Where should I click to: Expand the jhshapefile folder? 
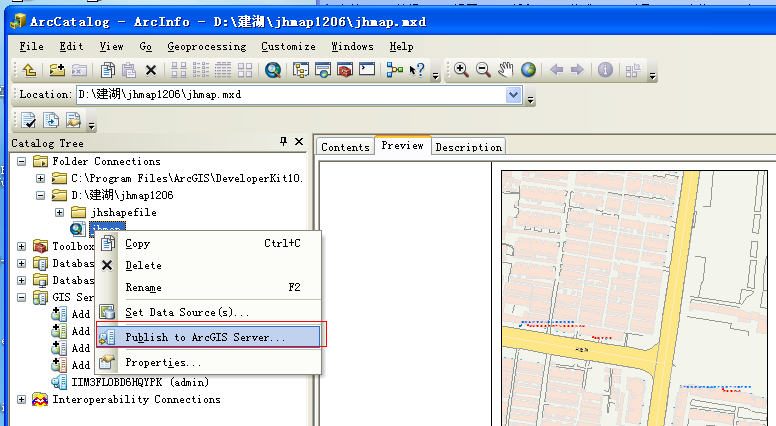59,212
